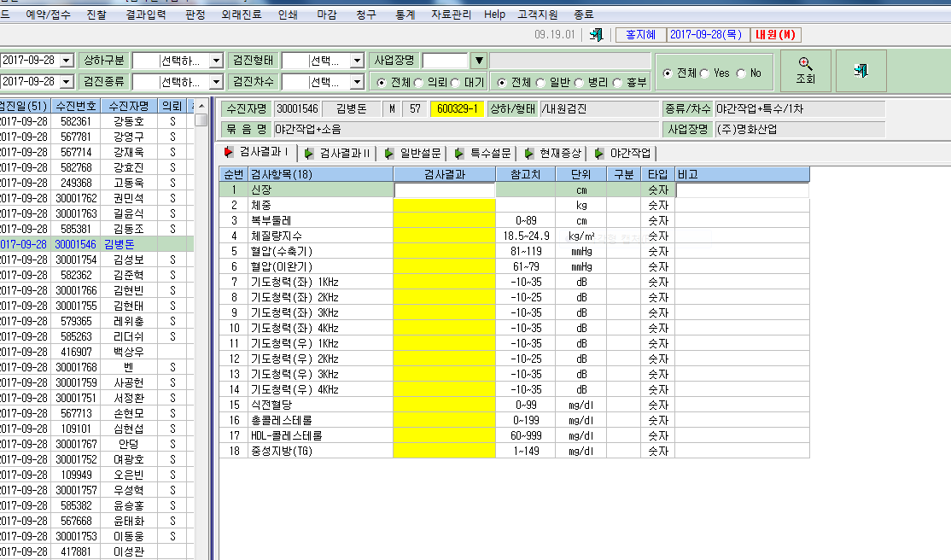Click the 조회 magnifier search icon
The height and width of the screenshot is (560, 951).
point(805,63)
